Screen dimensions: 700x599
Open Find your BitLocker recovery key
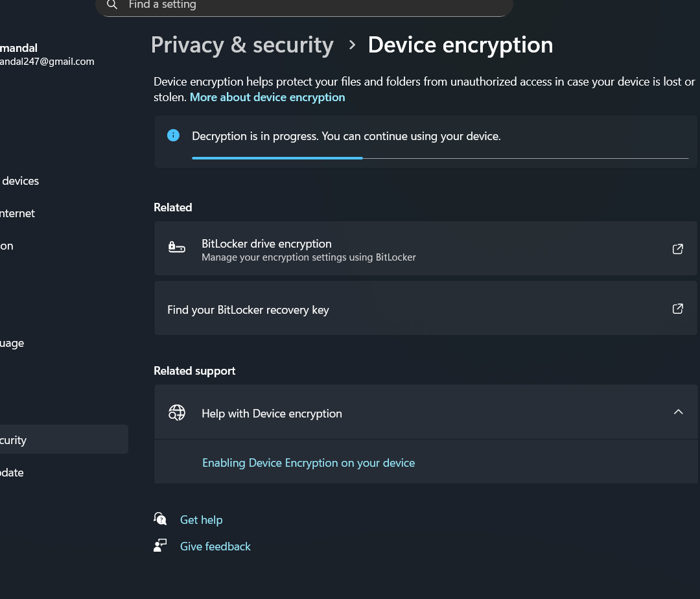coord(248,310)
